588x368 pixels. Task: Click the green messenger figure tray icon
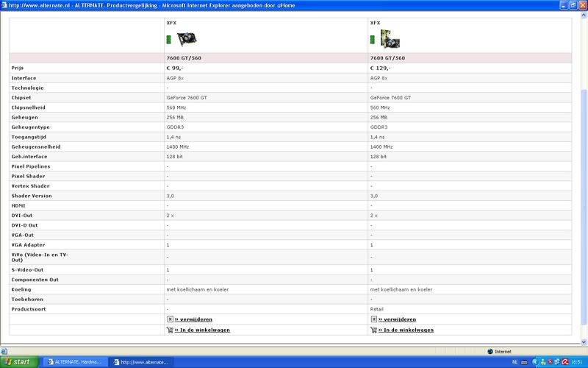pyautogui.click(x=542, y=362)
